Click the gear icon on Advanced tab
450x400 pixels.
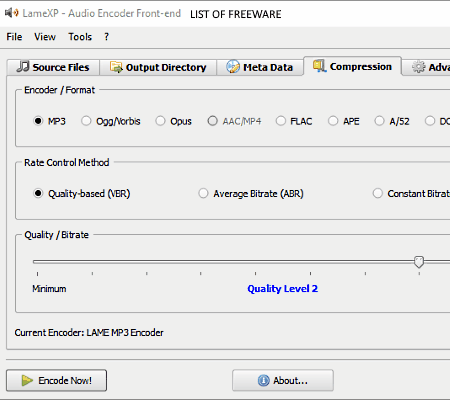[x=418, y=67]
